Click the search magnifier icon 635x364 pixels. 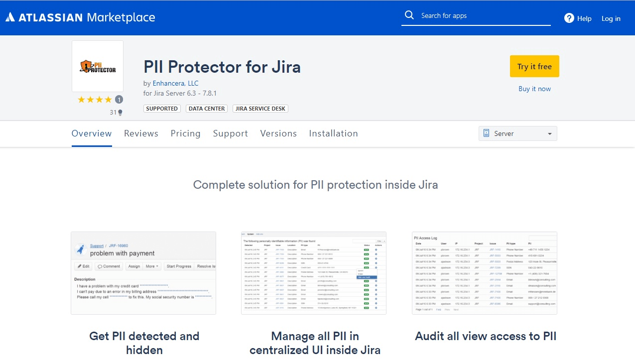409,14
